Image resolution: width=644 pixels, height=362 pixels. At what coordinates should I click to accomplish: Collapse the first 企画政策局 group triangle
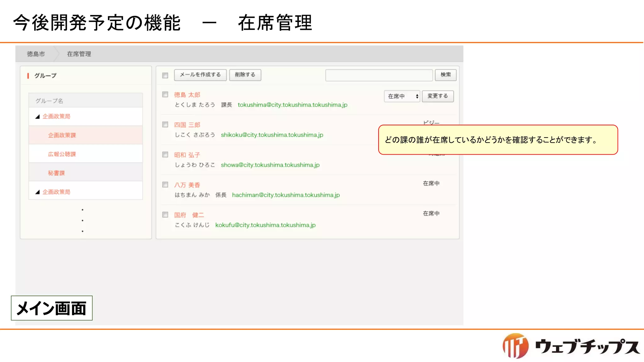coord(37,117)
